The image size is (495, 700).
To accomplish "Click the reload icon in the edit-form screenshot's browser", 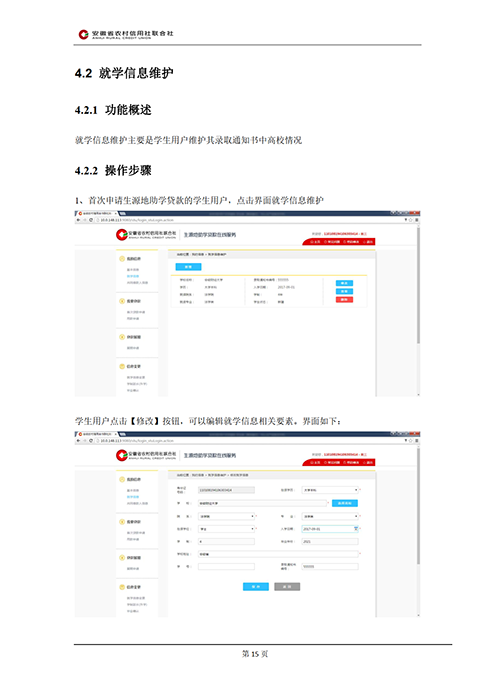I will click(x=91, y=441).
